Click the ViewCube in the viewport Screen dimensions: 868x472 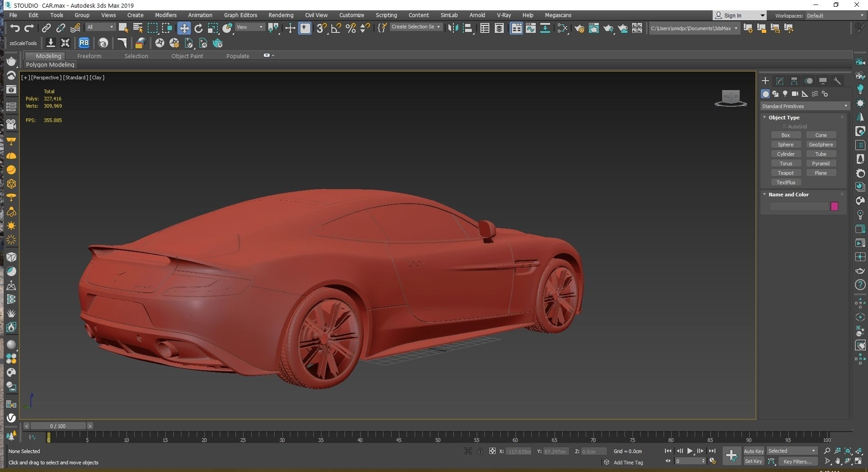pos(731,98)
